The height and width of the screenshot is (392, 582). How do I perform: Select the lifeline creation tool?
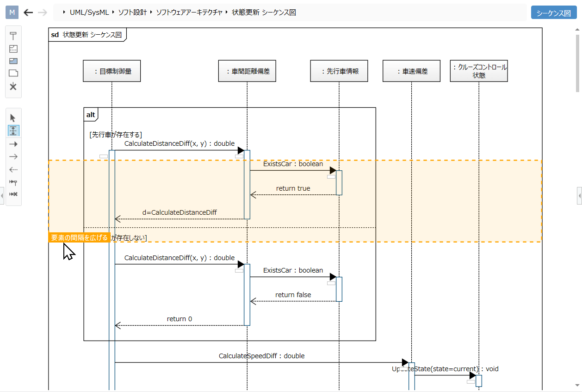coord(13,35)
